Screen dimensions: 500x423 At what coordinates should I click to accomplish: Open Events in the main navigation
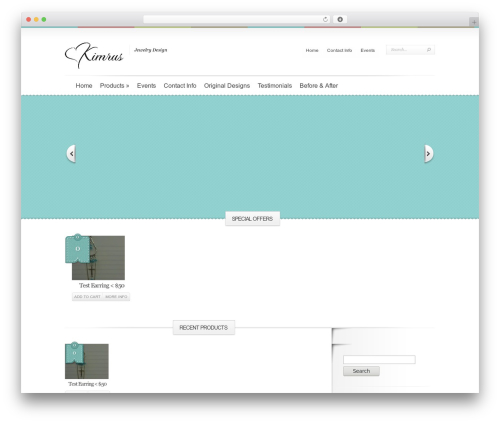click(146, 86)
